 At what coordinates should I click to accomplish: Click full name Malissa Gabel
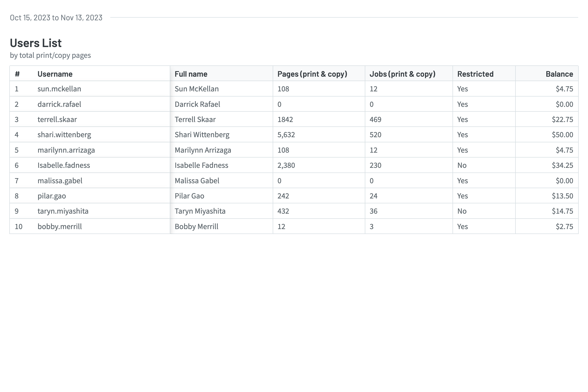[197, 181]
